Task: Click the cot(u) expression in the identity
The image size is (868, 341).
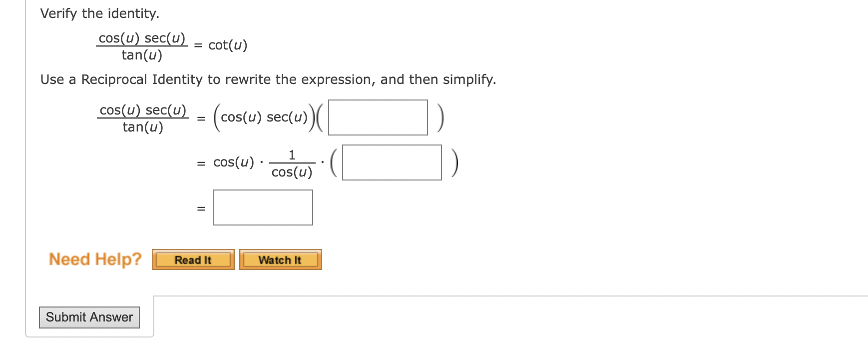Action: (x=227, y=45)
